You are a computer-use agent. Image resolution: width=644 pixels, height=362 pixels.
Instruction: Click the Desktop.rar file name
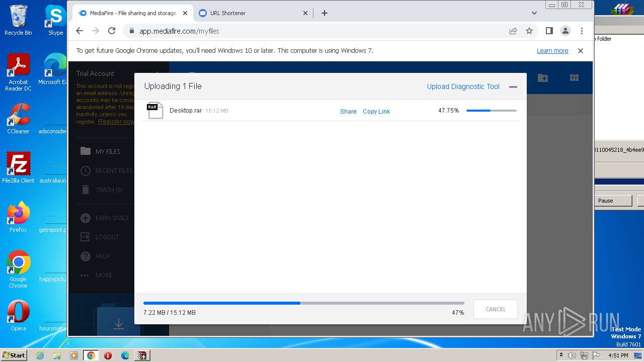pos(186,111)
